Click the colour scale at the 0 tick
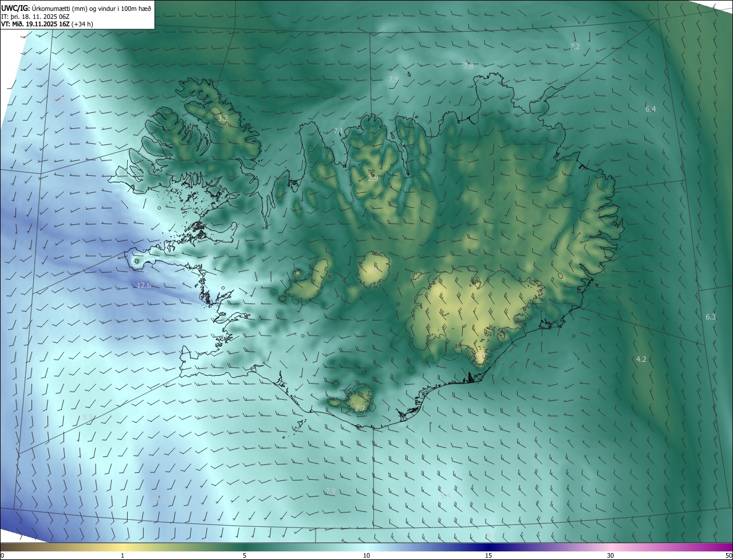This screenshot has height=560, width=733. (x=2, y=555)
